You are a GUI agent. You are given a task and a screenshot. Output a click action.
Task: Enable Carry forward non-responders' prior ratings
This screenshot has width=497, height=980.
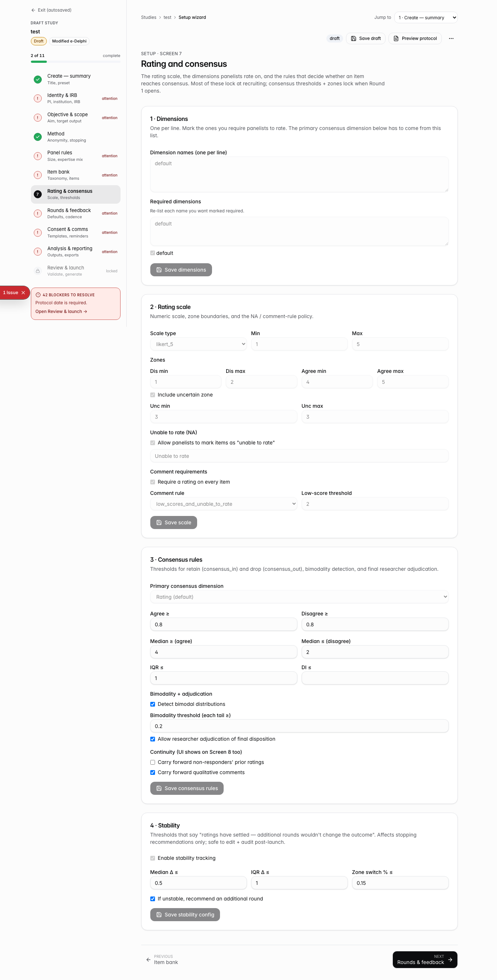click(x=152, y=763)
